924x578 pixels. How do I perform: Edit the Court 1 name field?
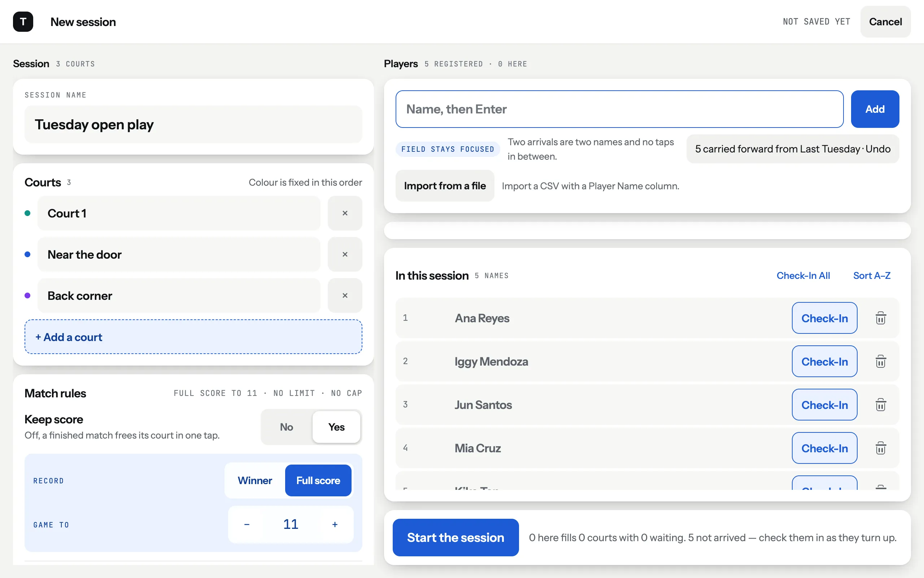tap(179, 213)
